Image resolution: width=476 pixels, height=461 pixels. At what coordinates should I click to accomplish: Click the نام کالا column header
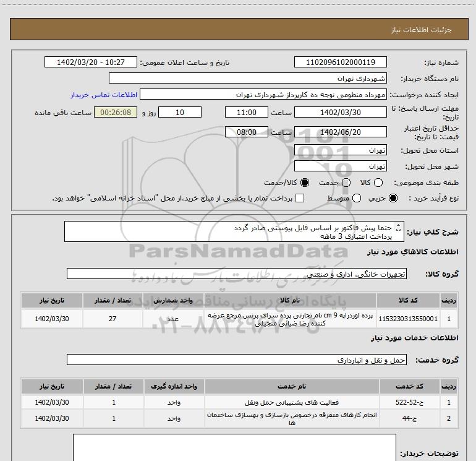pos(290,300)
